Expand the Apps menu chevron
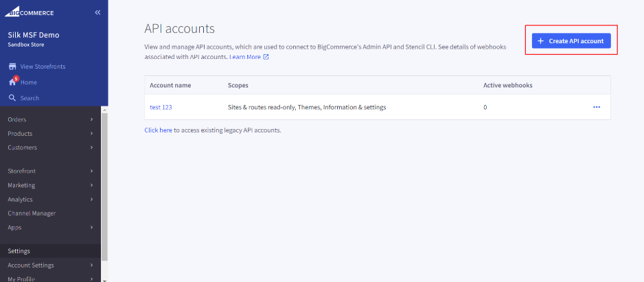This screenshot has width=644, height=282. [91, 227]
